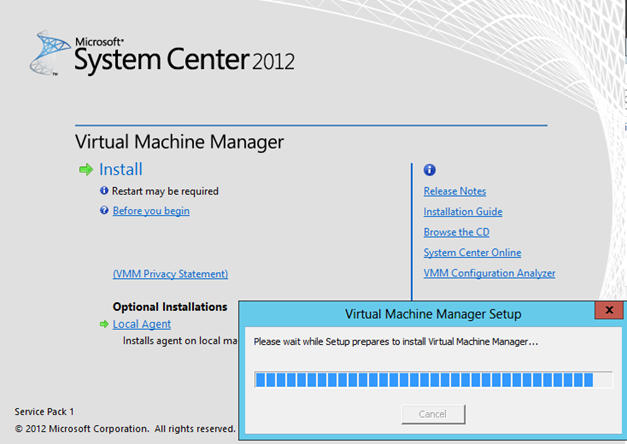
Task: Click Cancel in Virtual Machine Manager Setup dialog
Action: (x=433, y=414)
